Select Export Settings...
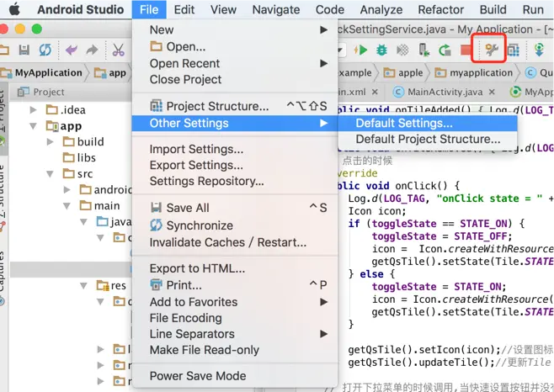 tap(235, 165)
